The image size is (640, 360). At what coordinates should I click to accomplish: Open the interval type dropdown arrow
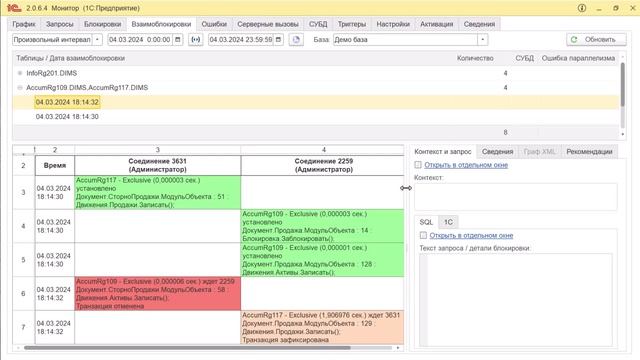[x=97, y=40]
